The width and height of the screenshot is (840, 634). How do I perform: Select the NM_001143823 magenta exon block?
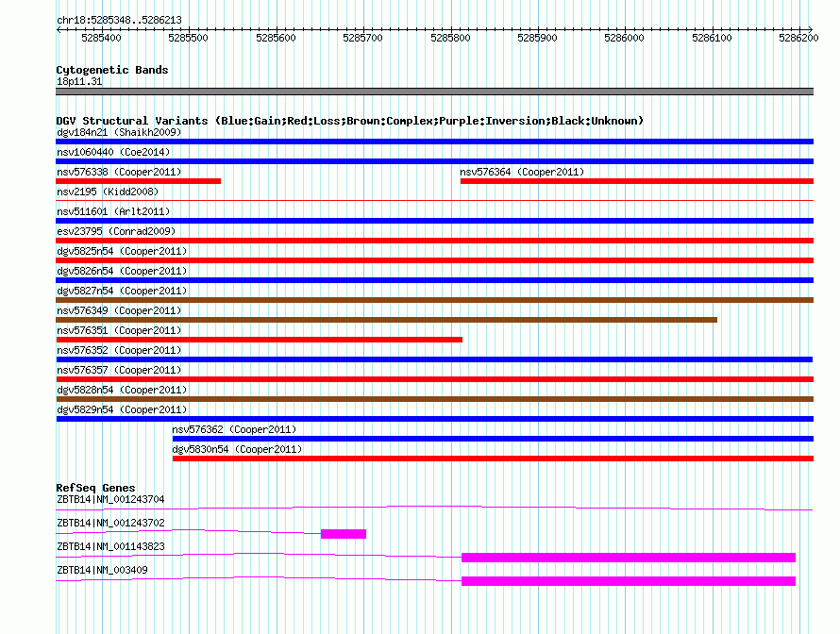coord(629,558)
